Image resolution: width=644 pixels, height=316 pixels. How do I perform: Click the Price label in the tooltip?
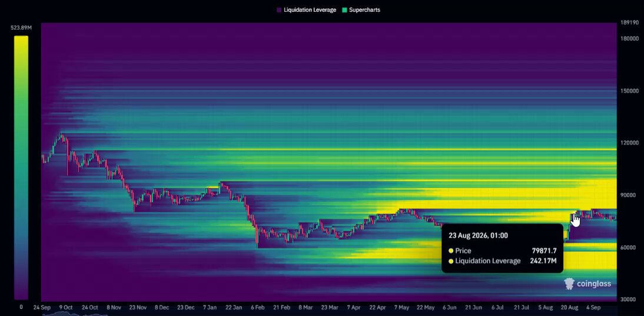coord(463,251)
